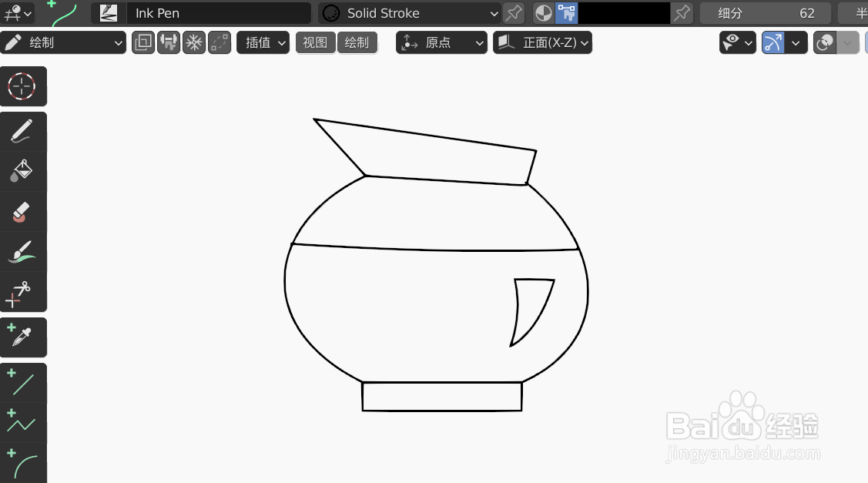Select the 3D Cursor tool
This screenshot has width=868, height=483.
click(x=22, y=86)
